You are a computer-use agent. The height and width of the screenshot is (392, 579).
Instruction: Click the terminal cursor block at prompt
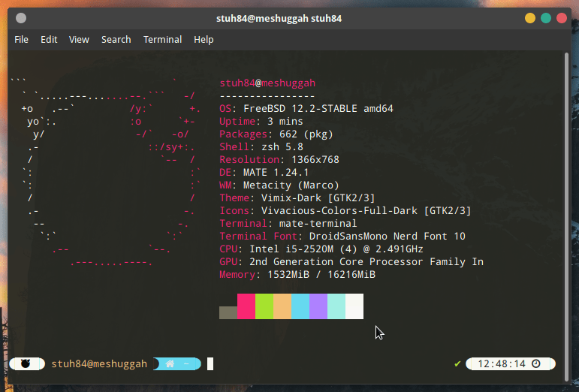tap(210, 364)
